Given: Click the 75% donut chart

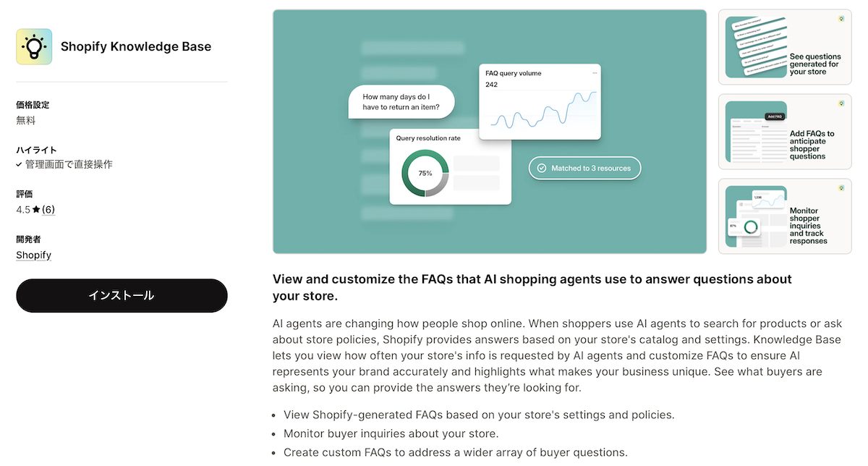Looking at the screenshot, I should click(425, 173).
